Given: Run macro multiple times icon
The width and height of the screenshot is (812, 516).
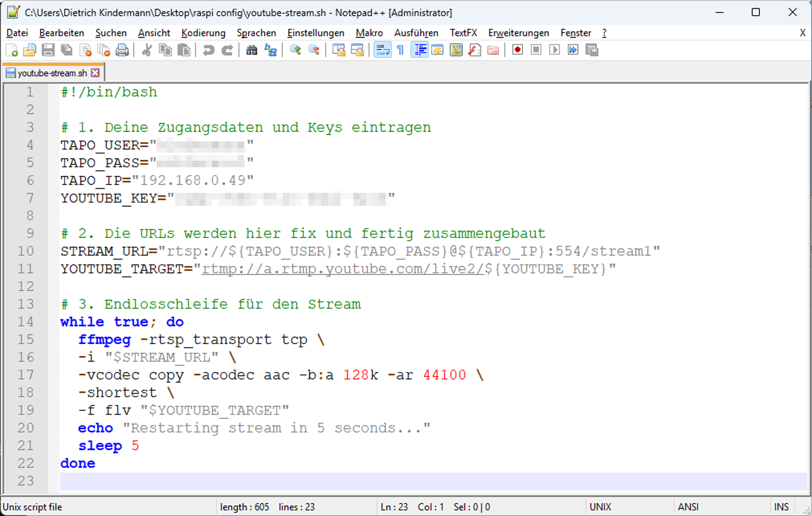Looking at the screenshot, I should click(x=573, y=50).
